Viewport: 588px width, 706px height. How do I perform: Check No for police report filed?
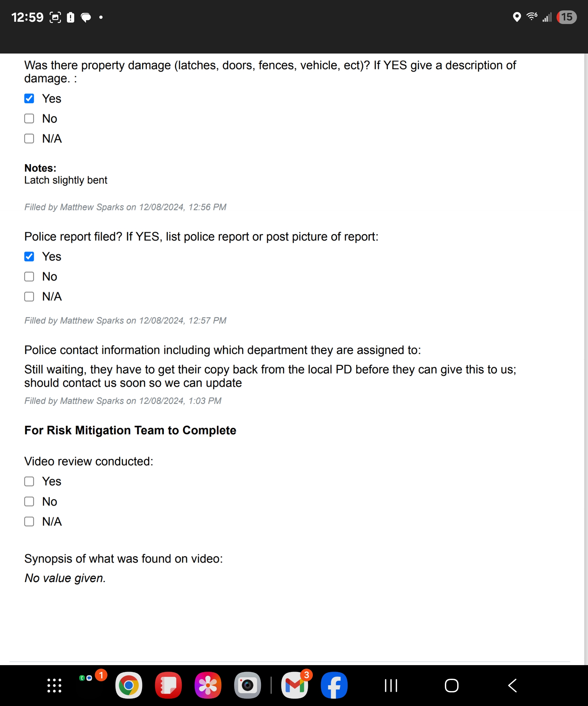tap(29, 277)
